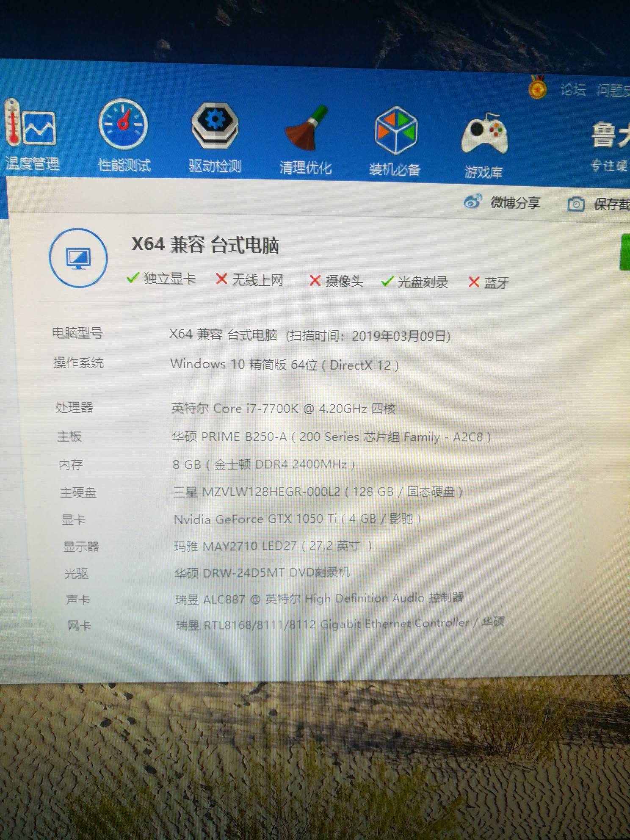630x840 pixels.
Task: Click the 网卡 row label
Action: click(x=79, y=625)
